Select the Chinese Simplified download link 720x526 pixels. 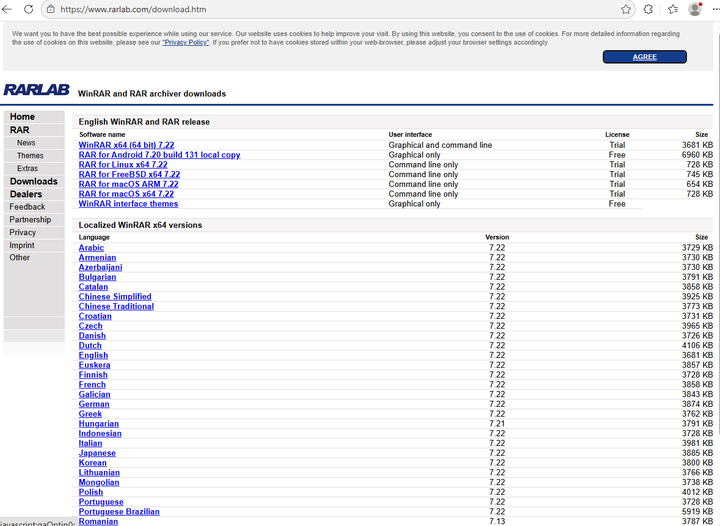point(115,297)
